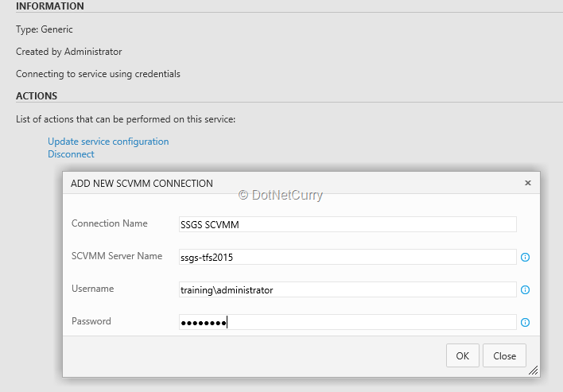Click the 'Type: Generic' text
The height and width of the screenshot is (392, 563).
[x=45, y=29]
